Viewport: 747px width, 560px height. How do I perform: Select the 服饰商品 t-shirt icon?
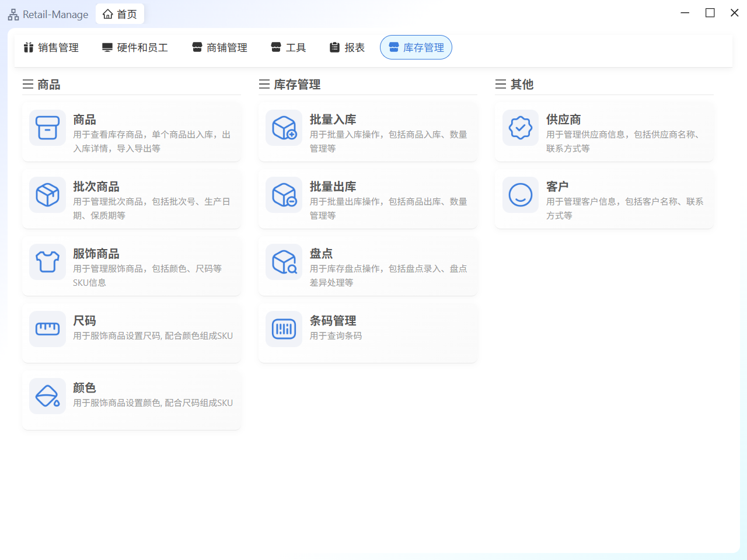point(47,262)
